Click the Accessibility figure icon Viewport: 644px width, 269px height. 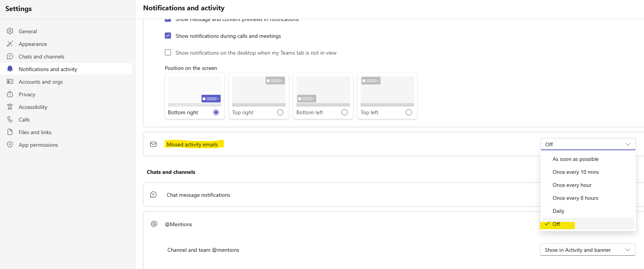10,107
